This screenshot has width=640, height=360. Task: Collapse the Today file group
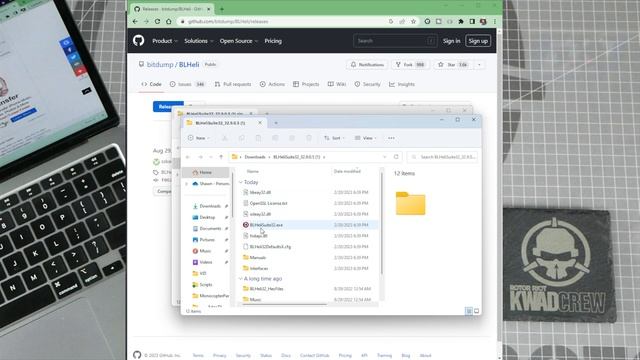[x=240, y=182]
